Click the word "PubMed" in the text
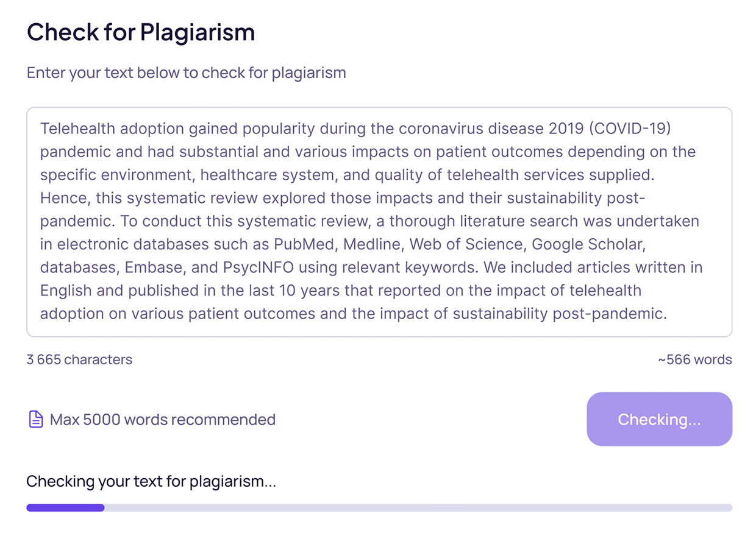This screenshot has height=533, width=756. click(x=303, y=244)
